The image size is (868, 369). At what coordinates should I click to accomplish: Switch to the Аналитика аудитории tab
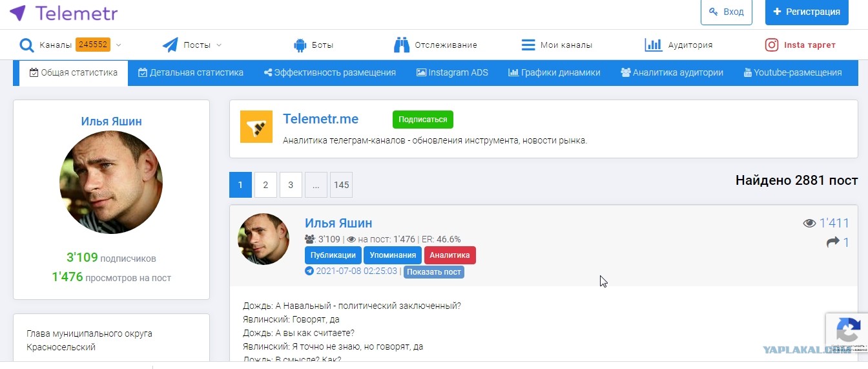[x=672, y=72]
